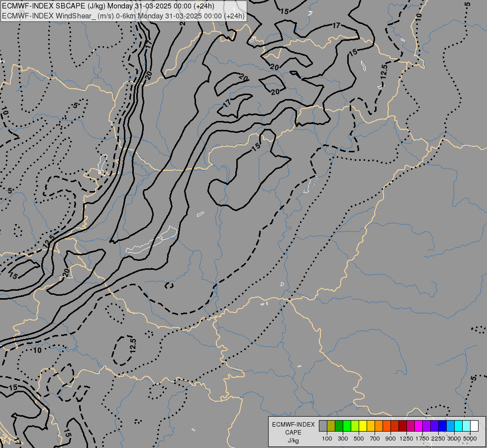
Task: Click the white swatch ending the legend
Action: (x=474, y=426)
